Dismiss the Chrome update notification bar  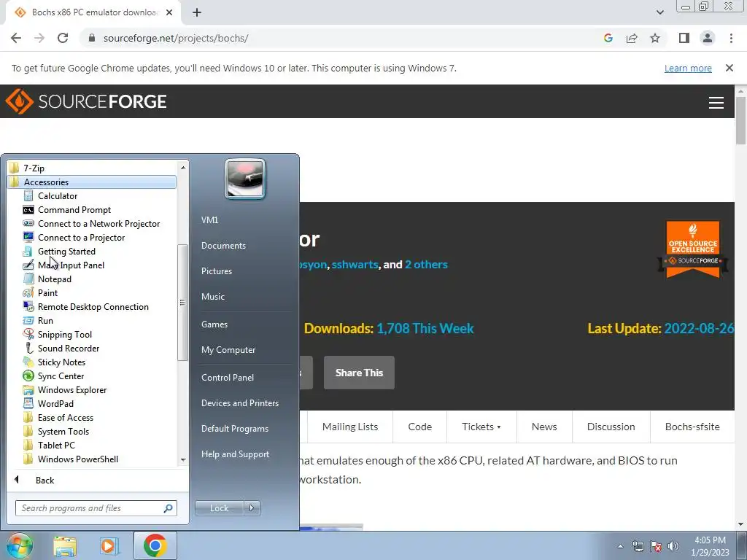pyautogui.click(x=729, y=68)
